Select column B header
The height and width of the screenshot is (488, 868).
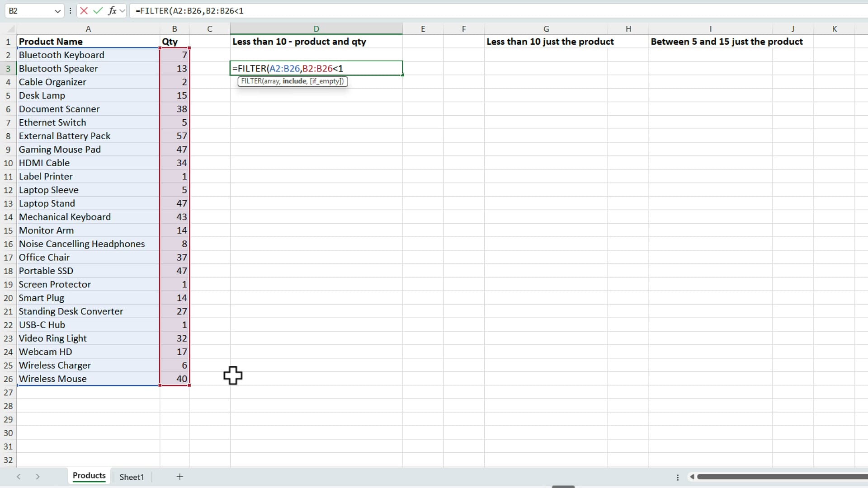[x=175, y=29]
